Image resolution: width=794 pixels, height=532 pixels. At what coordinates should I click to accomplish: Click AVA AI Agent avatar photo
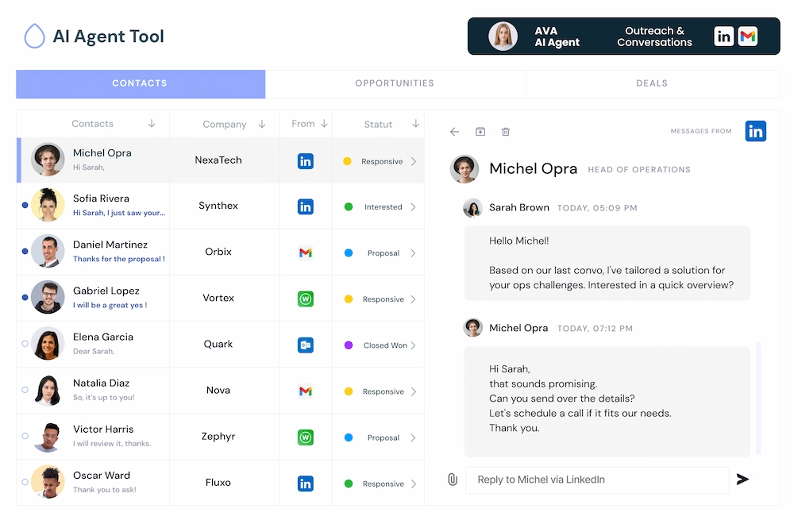503,36
